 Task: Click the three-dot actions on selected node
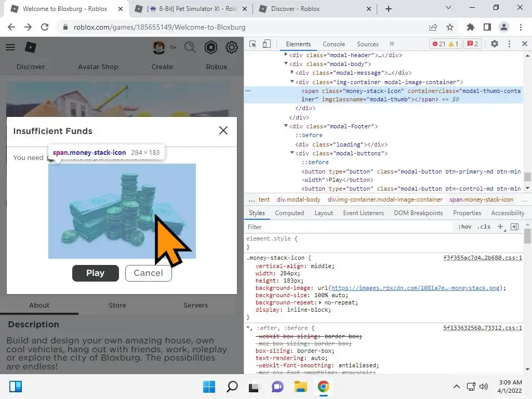point(248,90)
